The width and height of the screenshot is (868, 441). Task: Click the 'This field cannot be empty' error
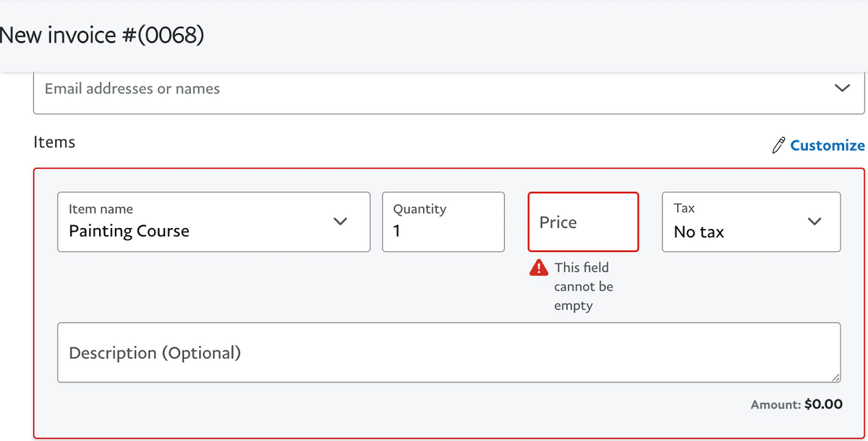coord(583,287)
